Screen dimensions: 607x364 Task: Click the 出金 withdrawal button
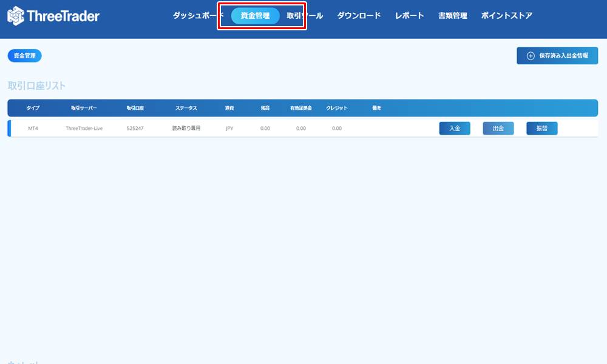498,128
